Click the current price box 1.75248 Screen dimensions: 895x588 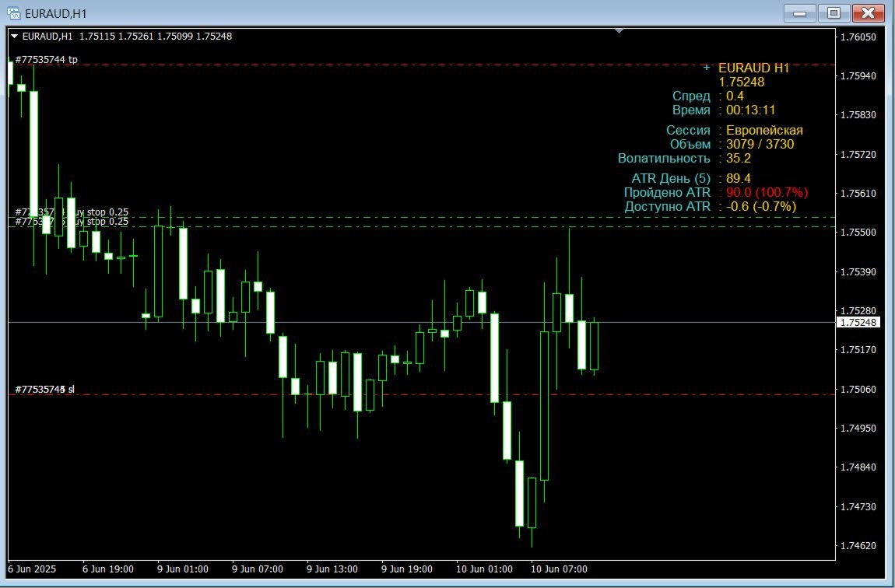(x=858, y=321)
